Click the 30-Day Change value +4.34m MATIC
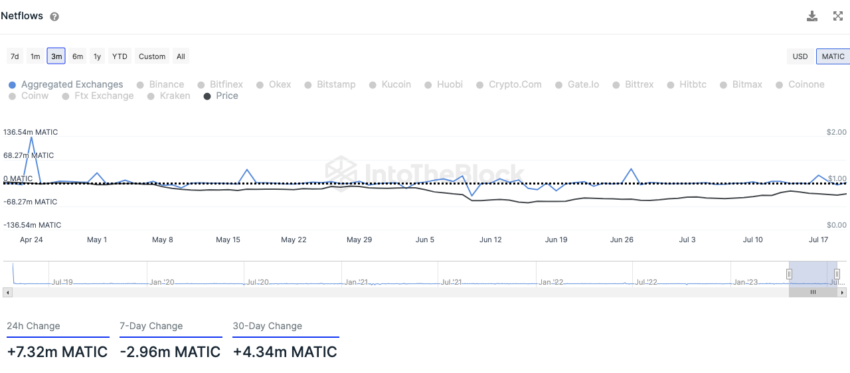This screenshot has height=373, width=850. pos(285,352)
